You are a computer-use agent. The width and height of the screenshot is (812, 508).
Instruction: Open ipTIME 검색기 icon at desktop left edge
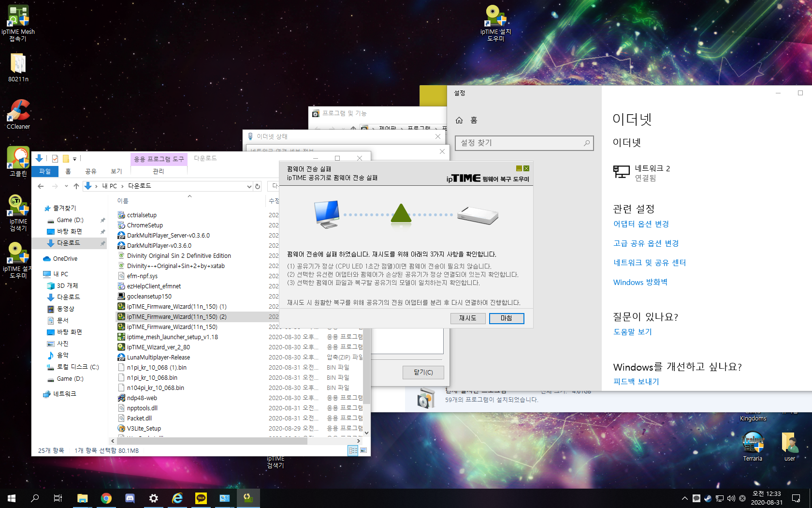[x=18, y=212]
